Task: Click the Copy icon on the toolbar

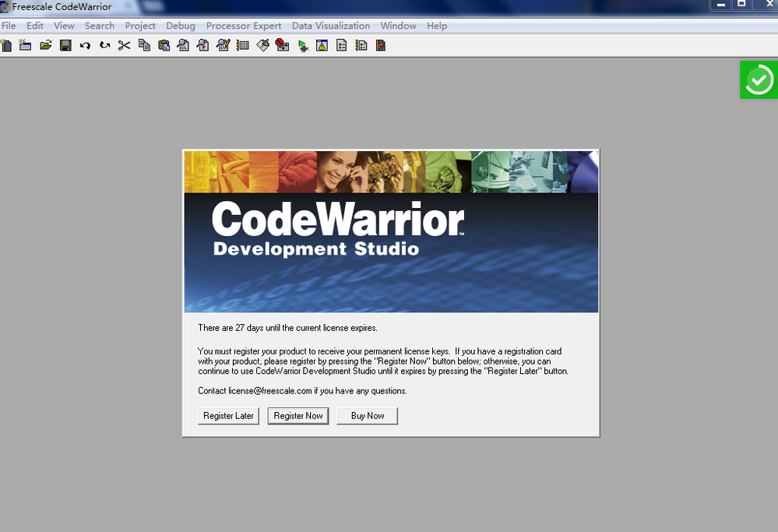Action: click(x=143, y=45)
